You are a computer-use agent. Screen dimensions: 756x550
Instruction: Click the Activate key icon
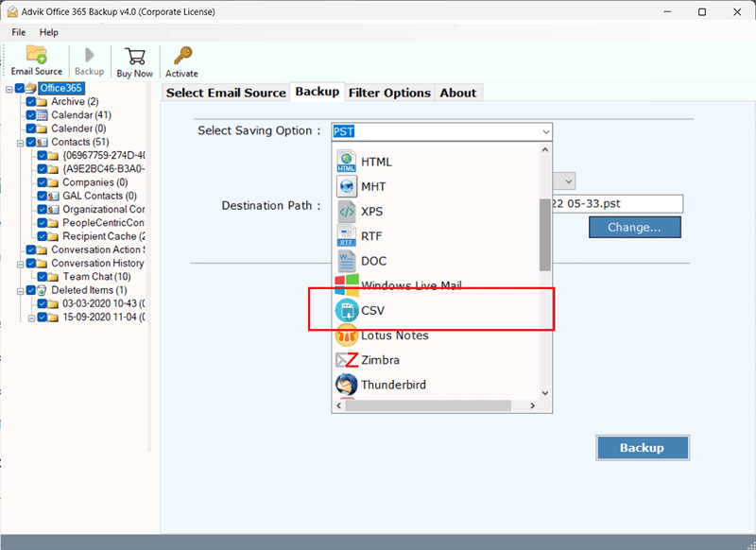(x=182, y=56)
